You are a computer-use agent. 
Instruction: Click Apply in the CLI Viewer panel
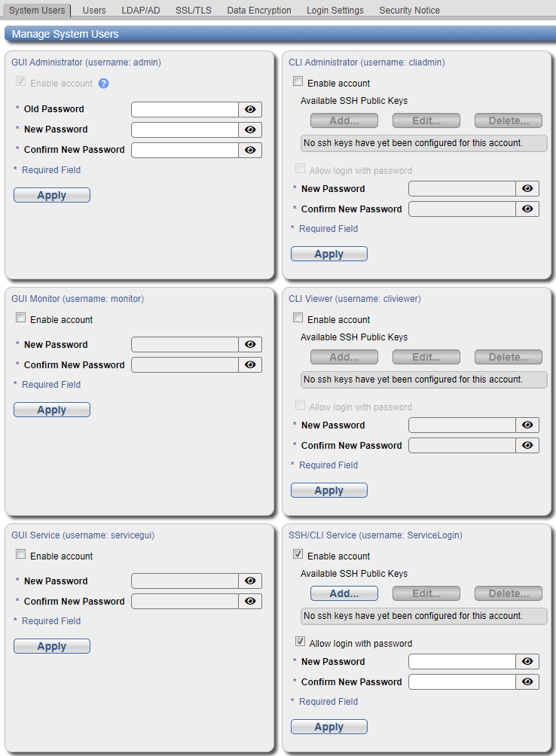(329, 491)
